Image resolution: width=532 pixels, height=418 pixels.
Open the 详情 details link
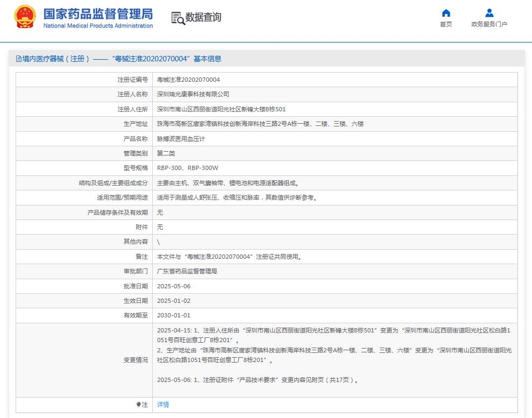[162, 405]
